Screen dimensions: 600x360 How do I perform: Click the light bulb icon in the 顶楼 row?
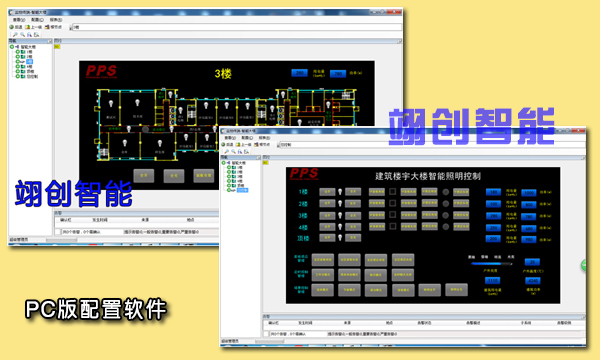(x=340, y=238)
